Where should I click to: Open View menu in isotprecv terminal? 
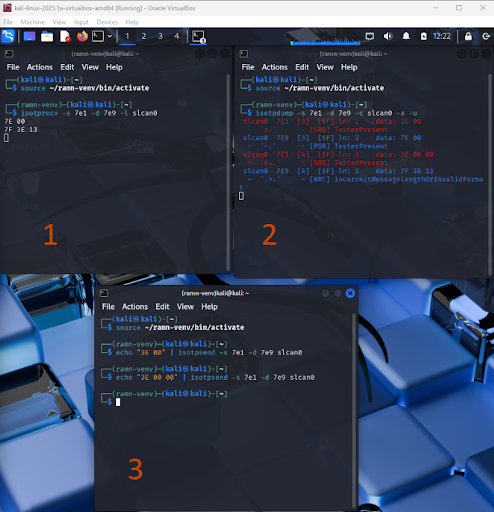click(90, 67)
